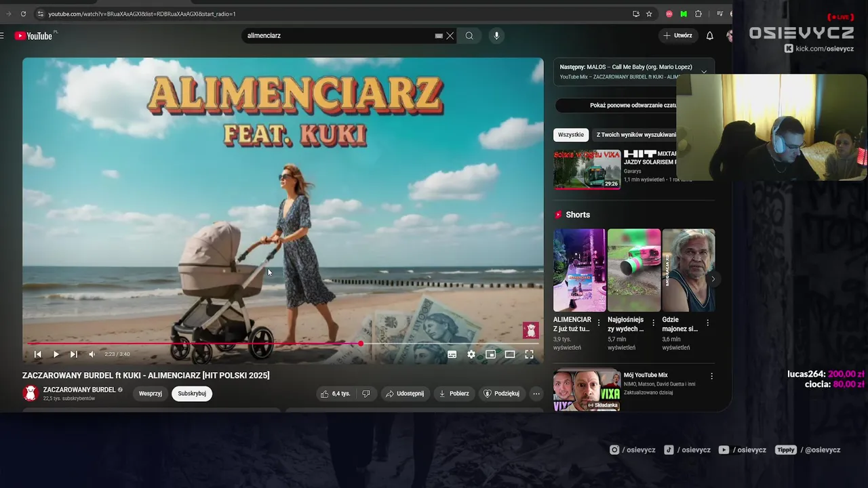Focus the YouTube search field

coord(339,36)
